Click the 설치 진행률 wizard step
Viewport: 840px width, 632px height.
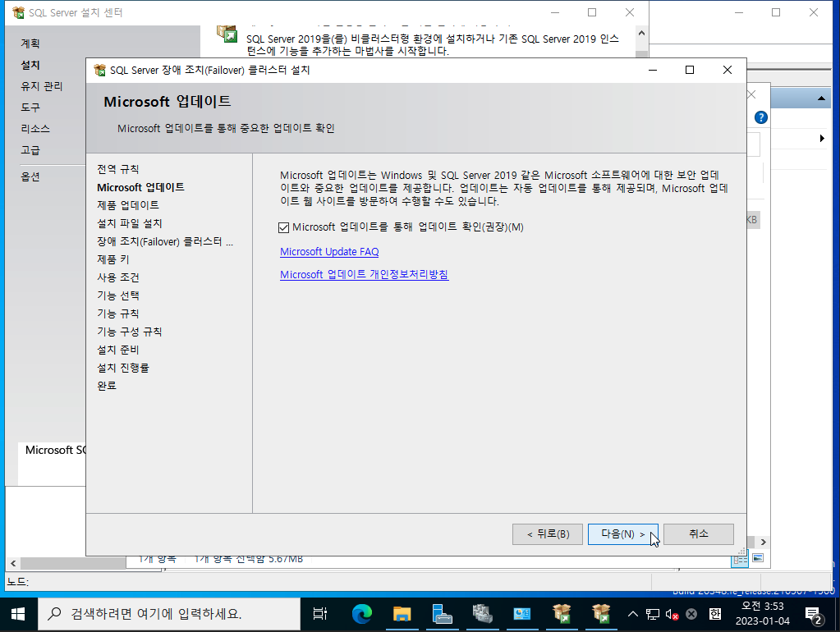pos(123,368)
